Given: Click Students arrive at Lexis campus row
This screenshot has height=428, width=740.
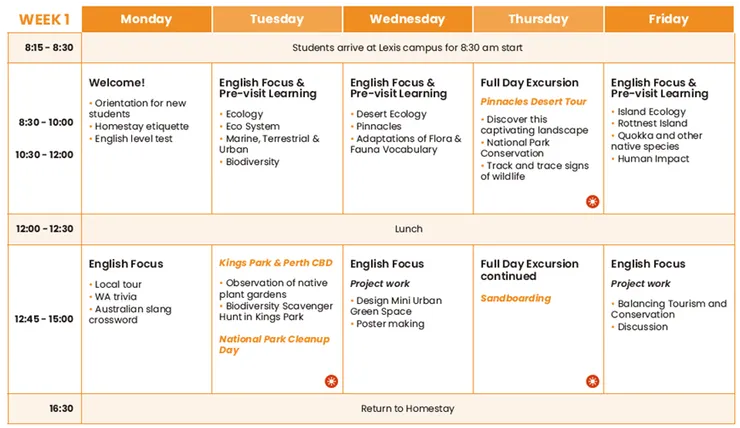Looking at the screenshot, I should click(408, 48).
